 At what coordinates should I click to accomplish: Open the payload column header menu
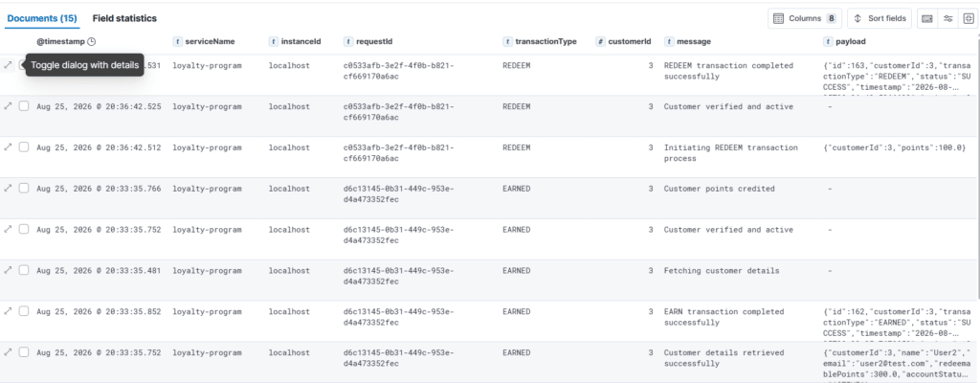pos(845,42)
